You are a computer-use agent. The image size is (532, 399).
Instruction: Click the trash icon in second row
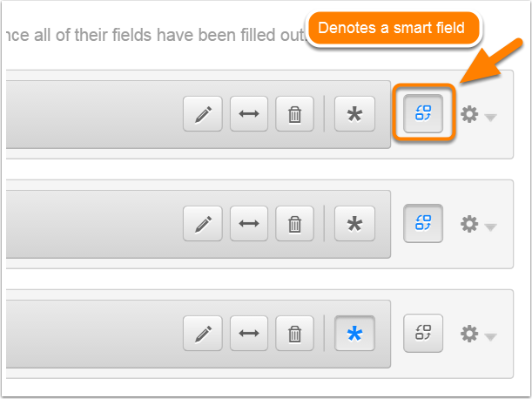(294, 223)
